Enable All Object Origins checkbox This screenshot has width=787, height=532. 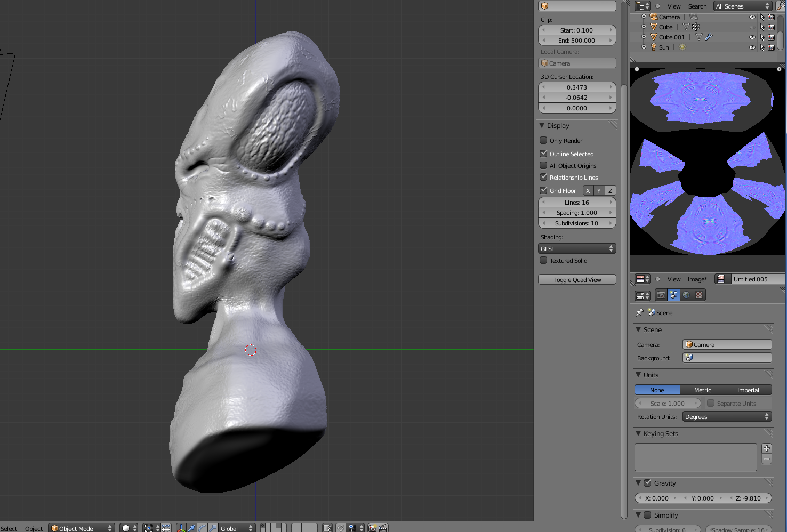543,165
